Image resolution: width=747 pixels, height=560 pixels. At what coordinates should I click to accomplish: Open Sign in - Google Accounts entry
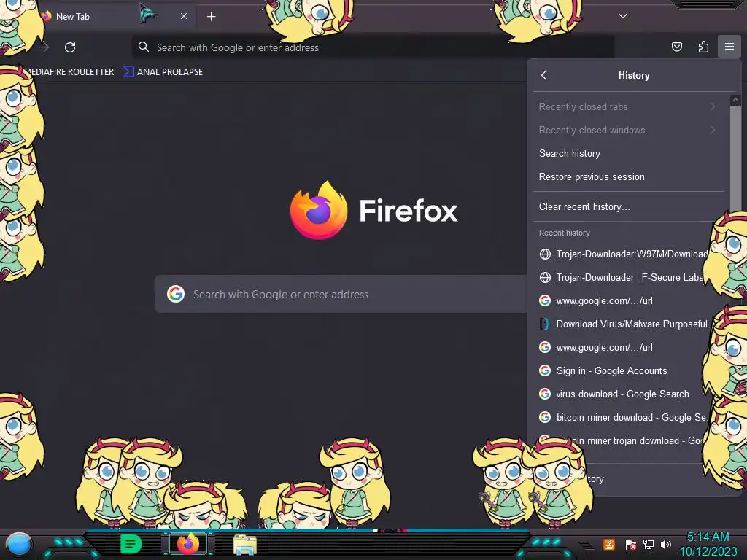click(x=619, y=370)
